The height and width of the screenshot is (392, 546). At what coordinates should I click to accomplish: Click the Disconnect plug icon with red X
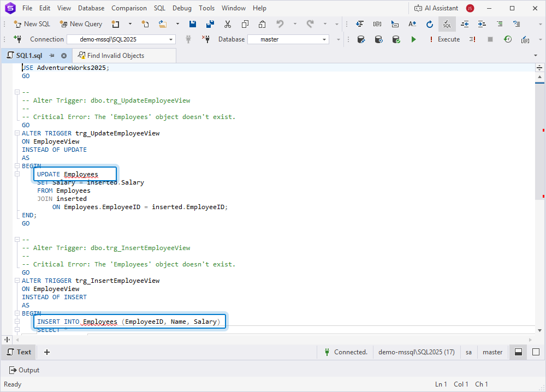click(x=206, y=39)
